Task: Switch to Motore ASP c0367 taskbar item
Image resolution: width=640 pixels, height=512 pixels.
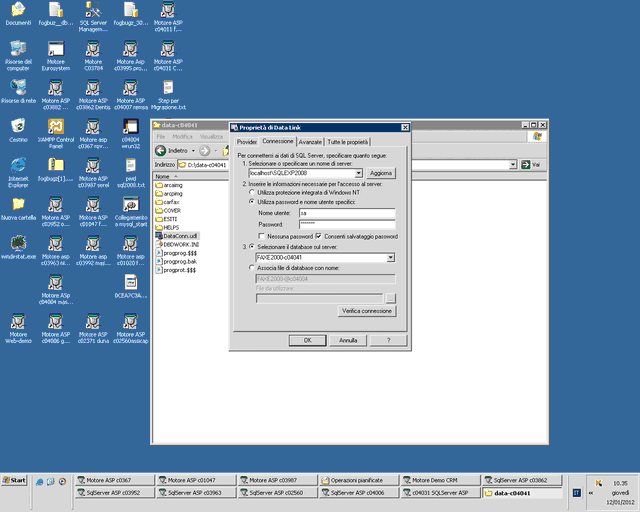Action: coord(115,480)
